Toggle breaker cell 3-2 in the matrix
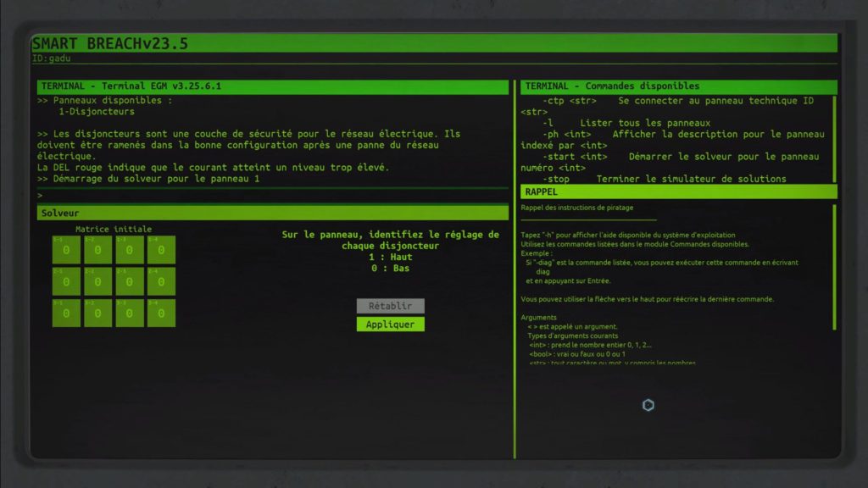The height and width of the screenshot is (488, 868). pyautogui.click(x=98, y=313)
